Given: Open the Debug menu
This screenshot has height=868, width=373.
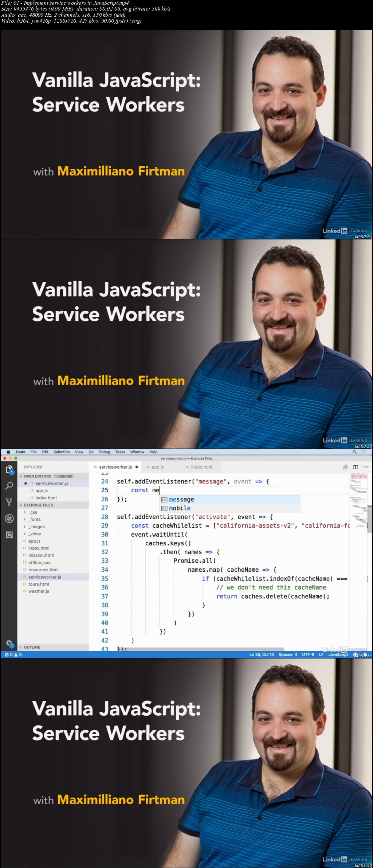Looking at the screenshot, I should click(x=104, y=452).
